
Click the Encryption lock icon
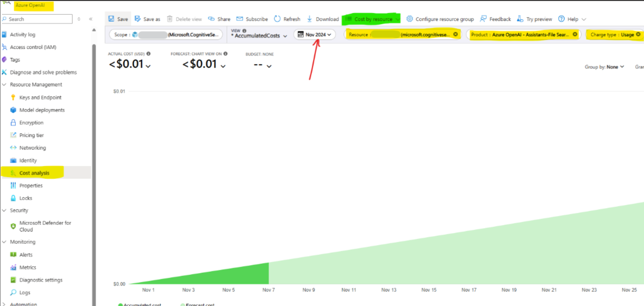pyautogui.click(x=14, y=123)
